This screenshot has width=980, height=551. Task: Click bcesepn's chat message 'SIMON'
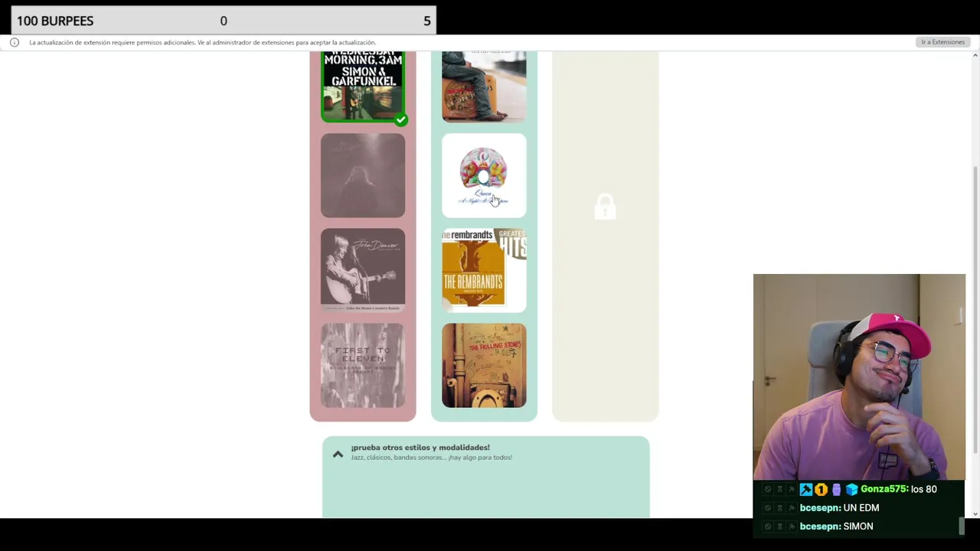pyautogui.click(x=858, y=526)
